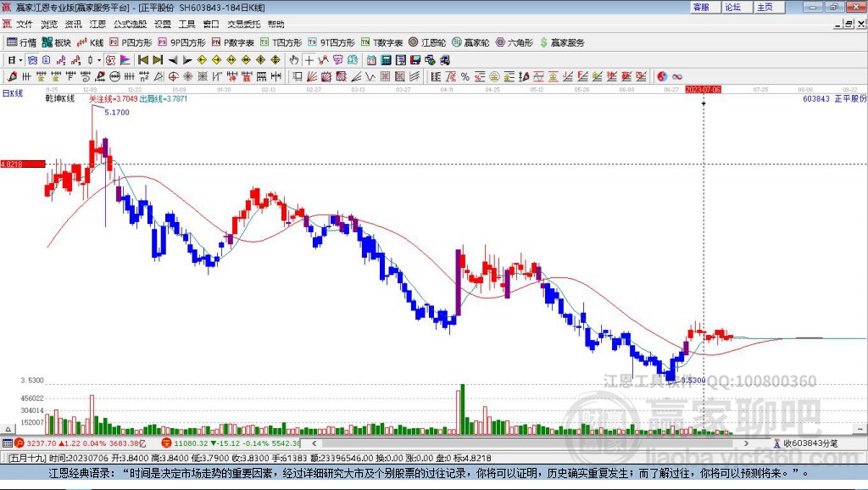
Task: Open the 公式选股 menu
Action: point(130,24)
